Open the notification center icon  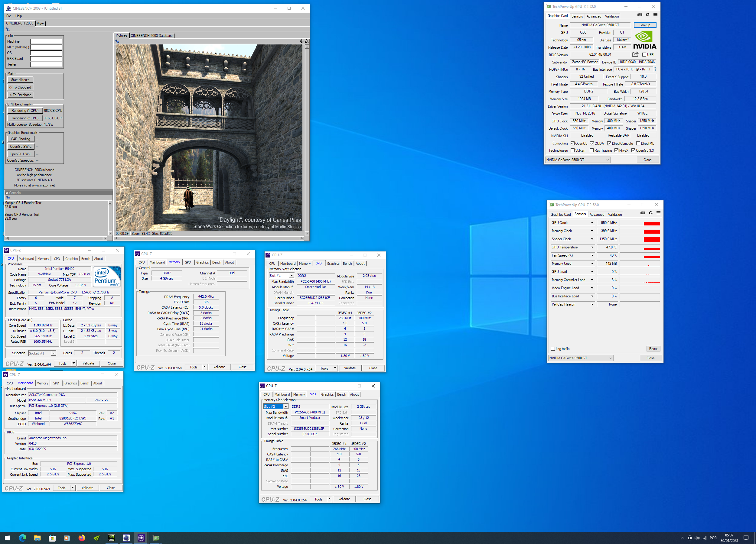pos(746,538)
